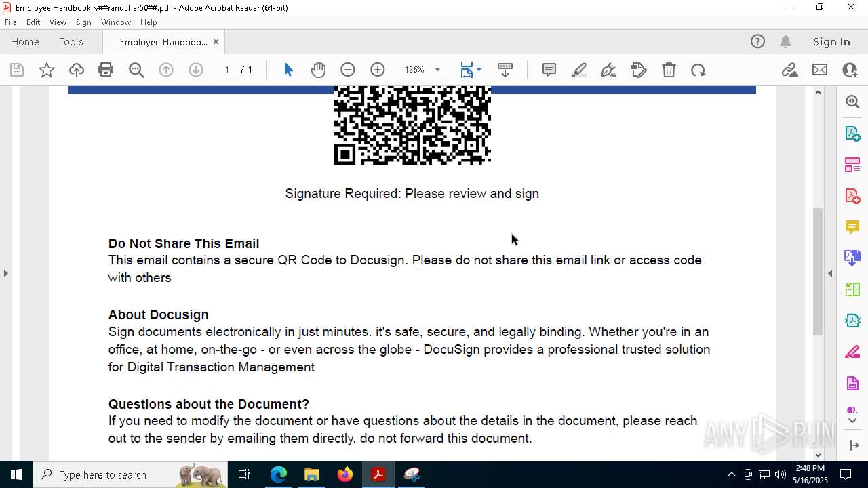Screen dimensions: 868x488
Task: Click the upload to cloud icon
Action: pos(77,70)
